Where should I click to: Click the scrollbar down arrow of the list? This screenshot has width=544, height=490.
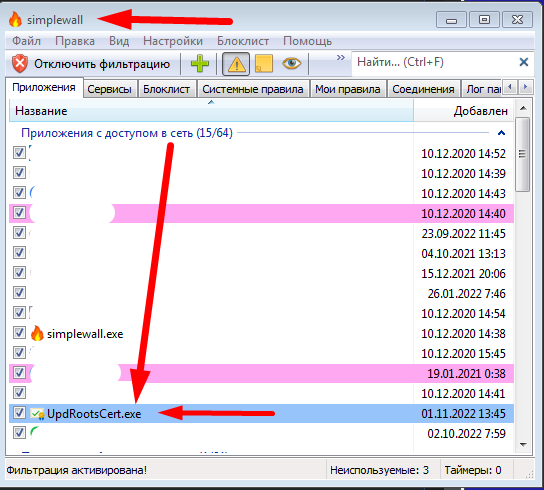(523, 445)
